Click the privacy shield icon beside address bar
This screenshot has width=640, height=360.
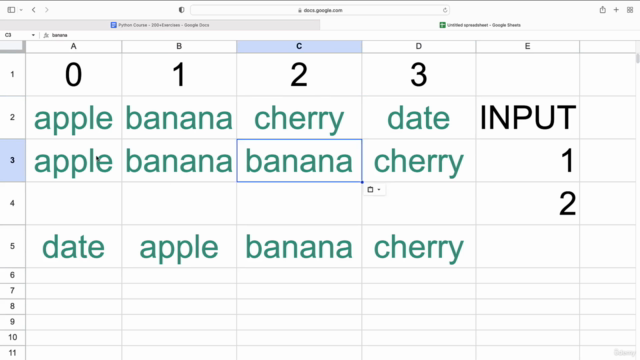tap(182, 10)
